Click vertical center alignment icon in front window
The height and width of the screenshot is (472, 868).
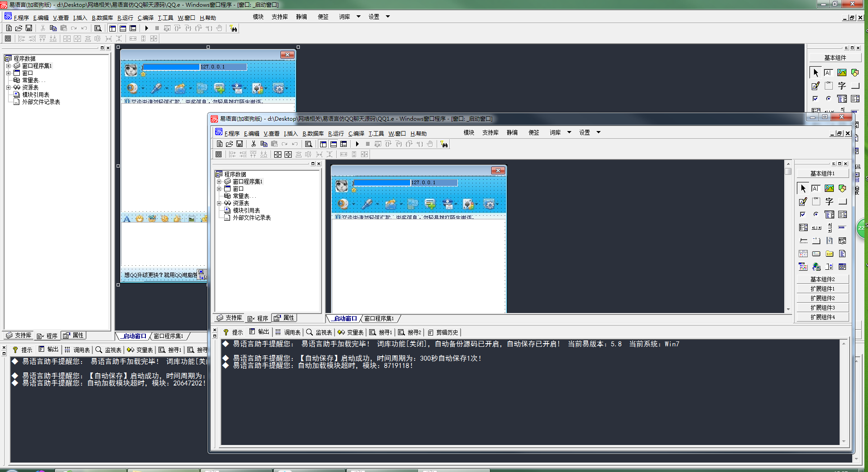[x=288, y=154]
